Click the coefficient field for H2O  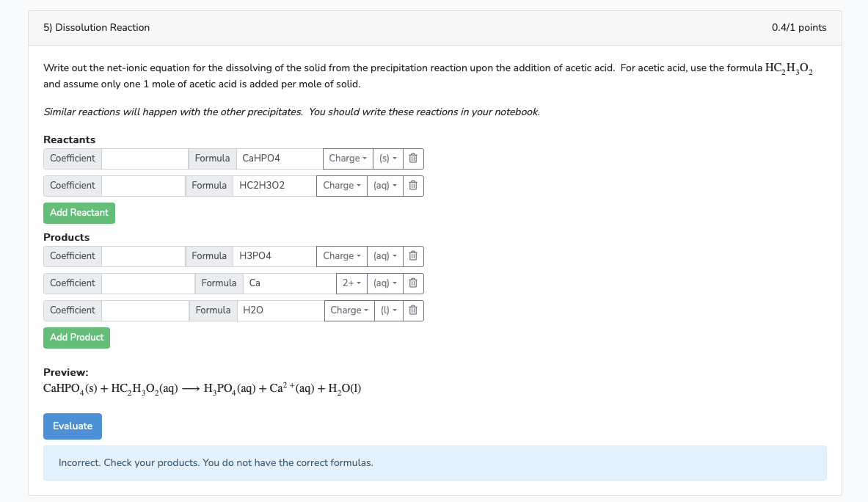click(x=145, y=310)
